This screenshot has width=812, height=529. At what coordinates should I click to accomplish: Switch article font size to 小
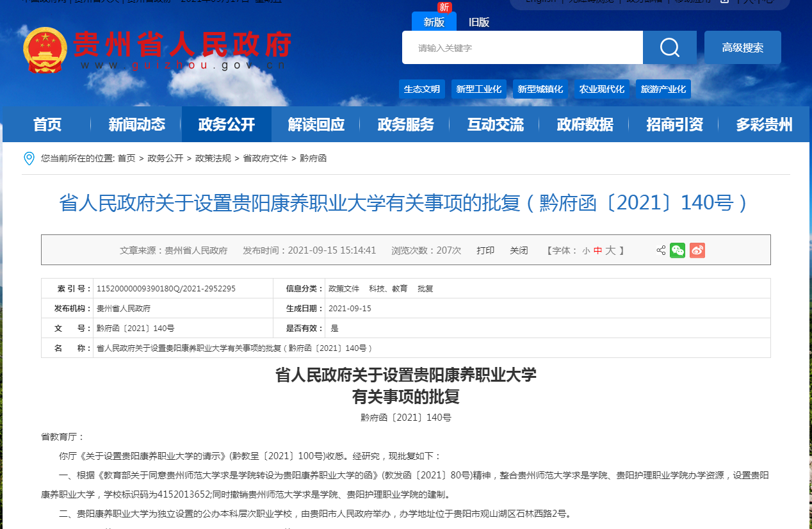tap(586, 250)
